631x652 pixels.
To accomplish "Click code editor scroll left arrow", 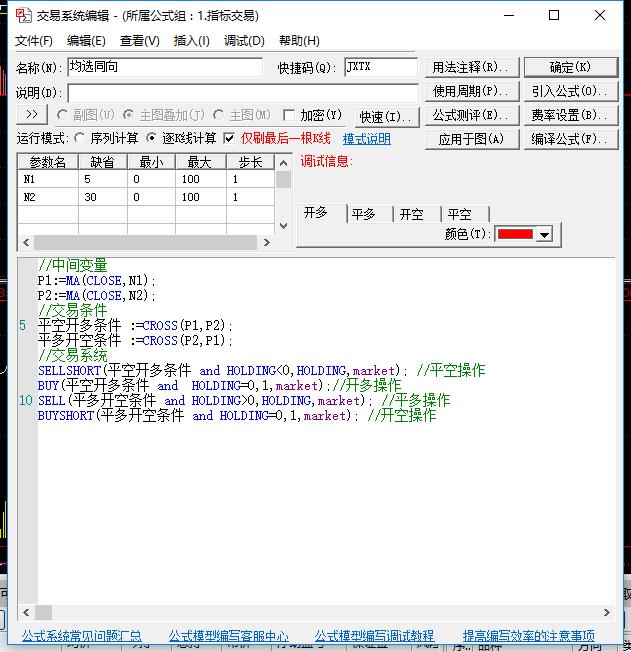I will pyautogui.click(x=26, y=612).
